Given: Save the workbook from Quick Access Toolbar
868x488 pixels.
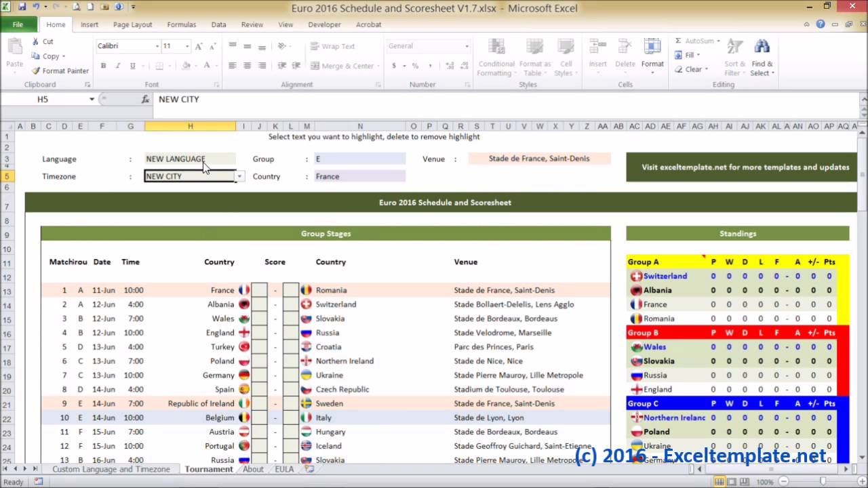Looking at the screenshot, I should (22, 7).
